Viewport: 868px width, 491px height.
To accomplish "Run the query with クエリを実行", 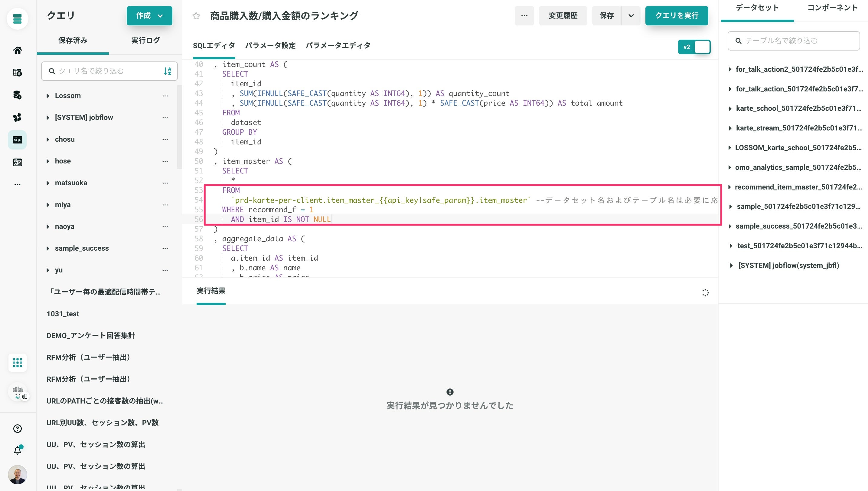I will tap(677, 15).
